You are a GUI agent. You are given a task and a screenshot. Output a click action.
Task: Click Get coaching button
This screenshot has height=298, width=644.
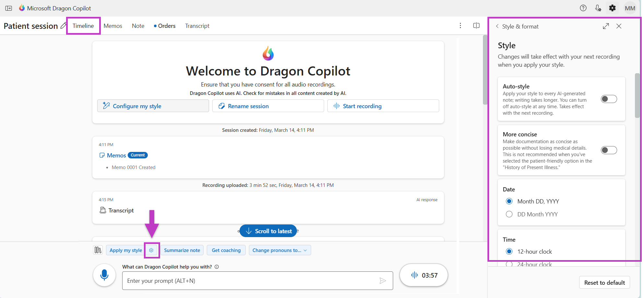point(226,250)
